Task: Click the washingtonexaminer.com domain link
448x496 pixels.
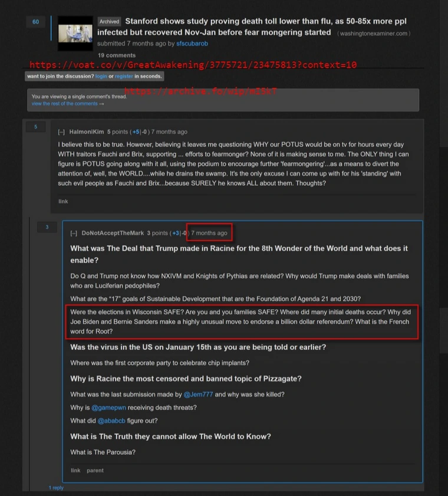Action: (x=374, y=34)
